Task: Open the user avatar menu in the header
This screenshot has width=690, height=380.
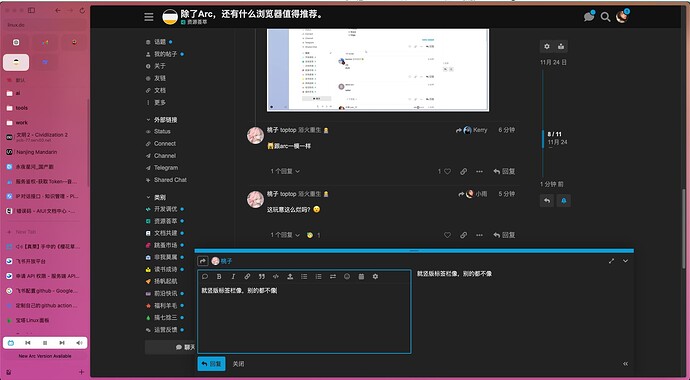Action: click(621, 17)
